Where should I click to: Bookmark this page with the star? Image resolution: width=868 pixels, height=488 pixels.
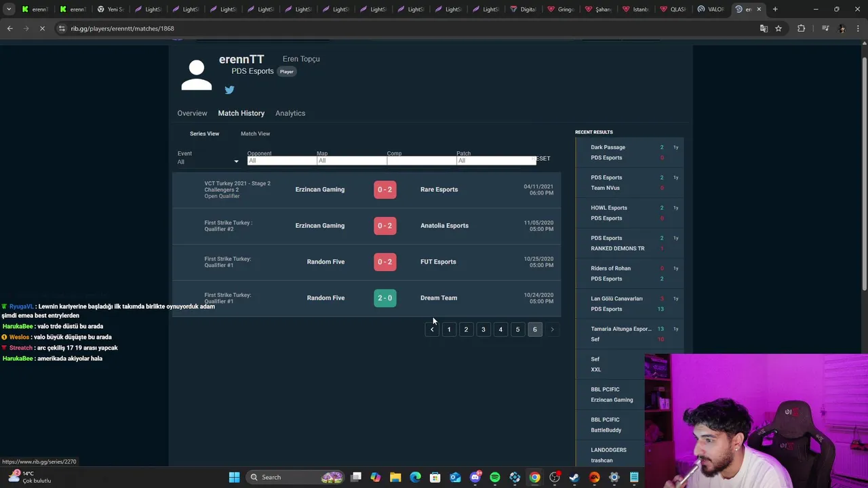point(778,28)
